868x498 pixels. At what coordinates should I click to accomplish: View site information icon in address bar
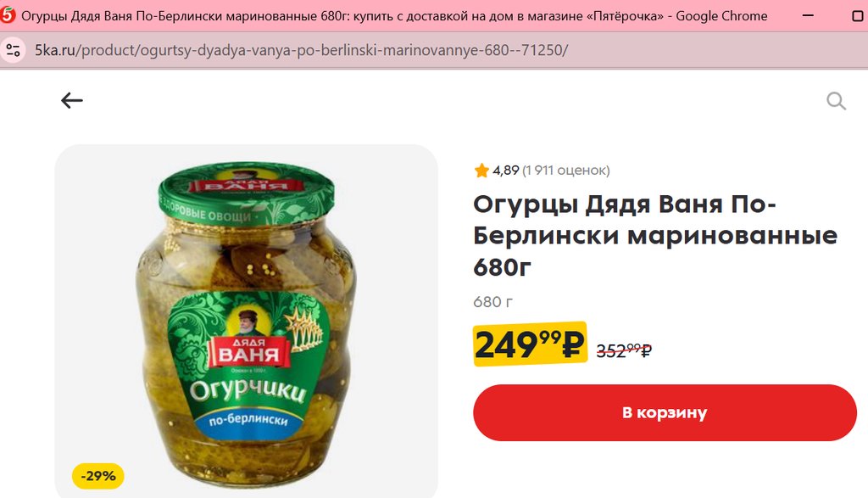pyautogui.click(x=14, y=50)
